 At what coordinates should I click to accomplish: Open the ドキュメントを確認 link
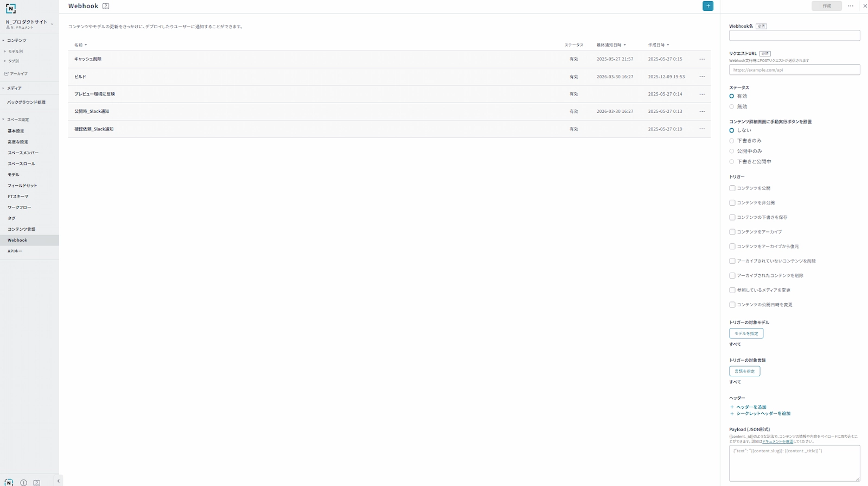point(777,441)
